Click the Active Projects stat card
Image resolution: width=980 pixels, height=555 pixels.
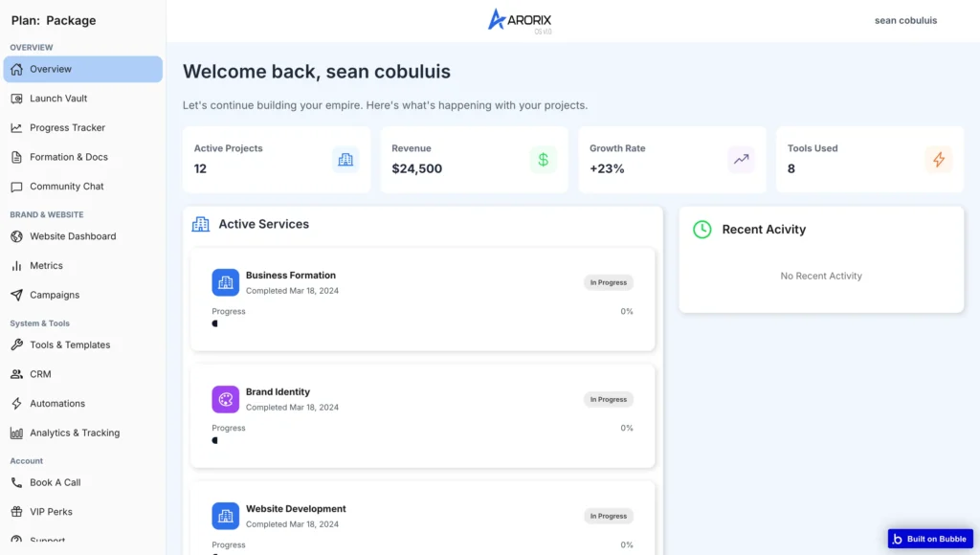[x=277, y=160]
